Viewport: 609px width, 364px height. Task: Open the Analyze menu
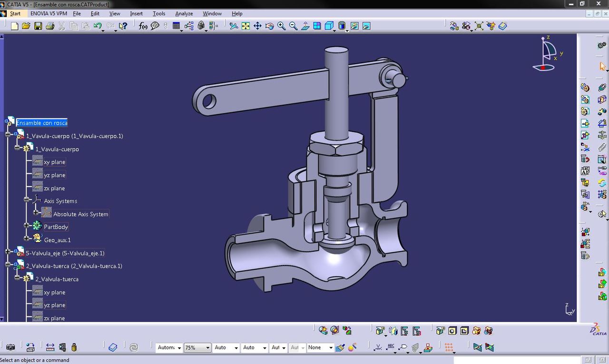[x=184, y=13]
